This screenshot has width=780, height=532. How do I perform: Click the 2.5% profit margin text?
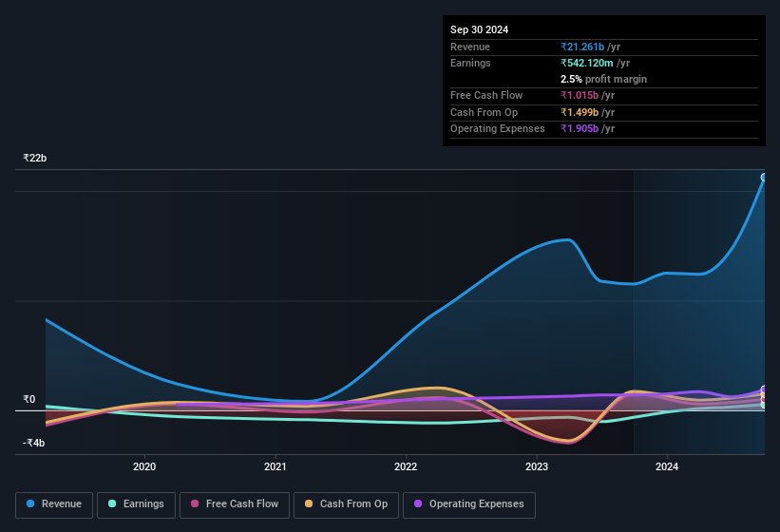coord(603,79)
